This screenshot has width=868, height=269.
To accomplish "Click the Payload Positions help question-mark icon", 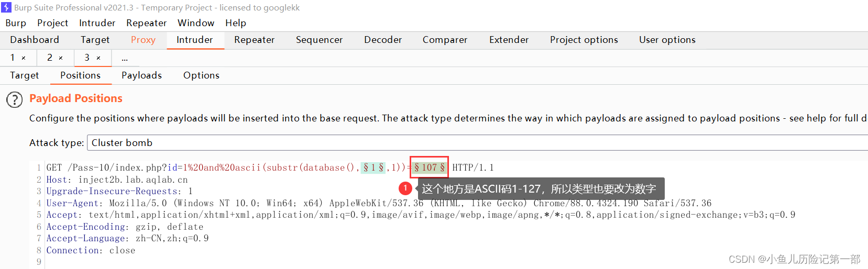I will 15,99.
